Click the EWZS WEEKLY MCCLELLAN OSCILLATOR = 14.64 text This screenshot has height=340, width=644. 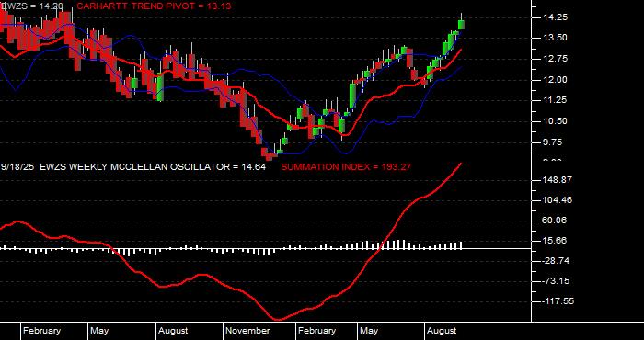click(x=153, y=167)
